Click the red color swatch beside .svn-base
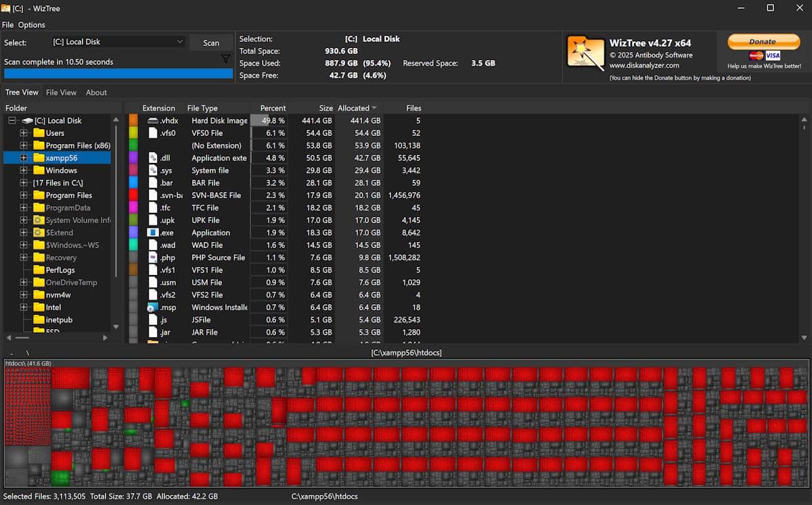The width and height of the screenshot is (812, 505). pos(133,195)
